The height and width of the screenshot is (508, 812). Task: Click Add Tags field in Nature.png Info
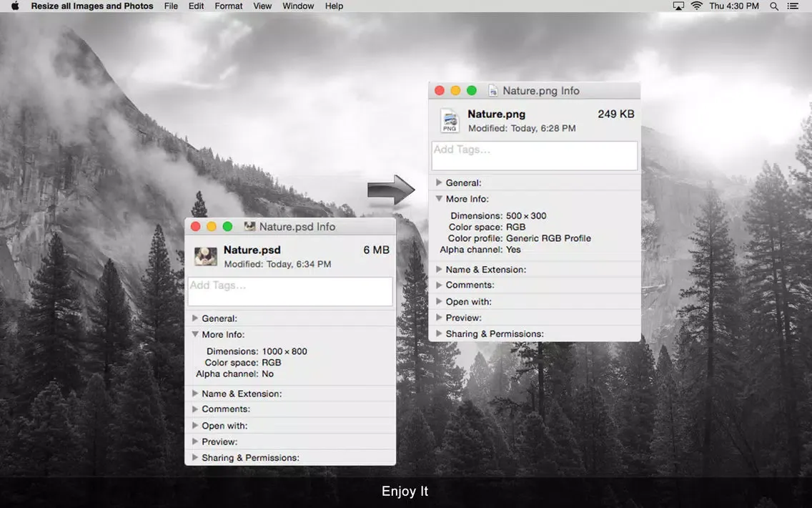(535, 155)
